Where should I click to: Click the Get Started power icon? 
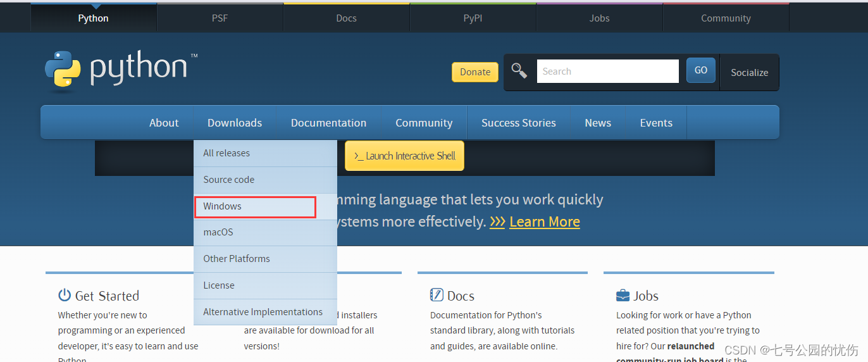pos(65,295)
